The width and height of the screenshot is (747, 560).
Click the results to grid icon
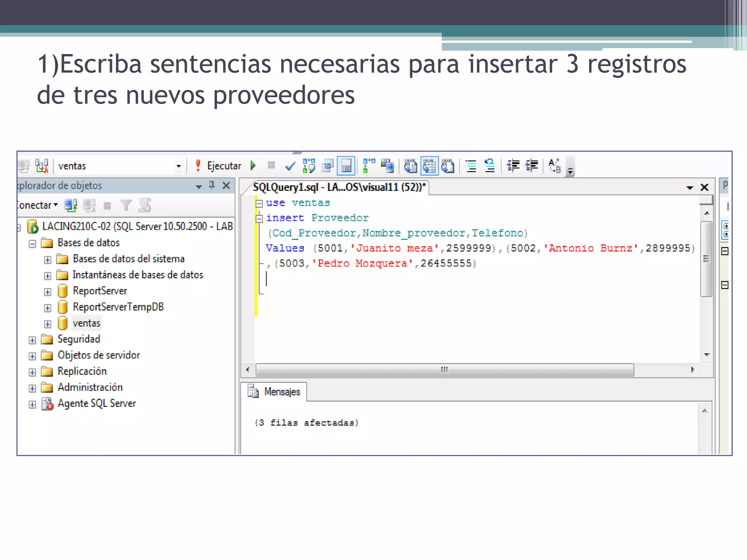pyautogui.click(x=429, y=166)
